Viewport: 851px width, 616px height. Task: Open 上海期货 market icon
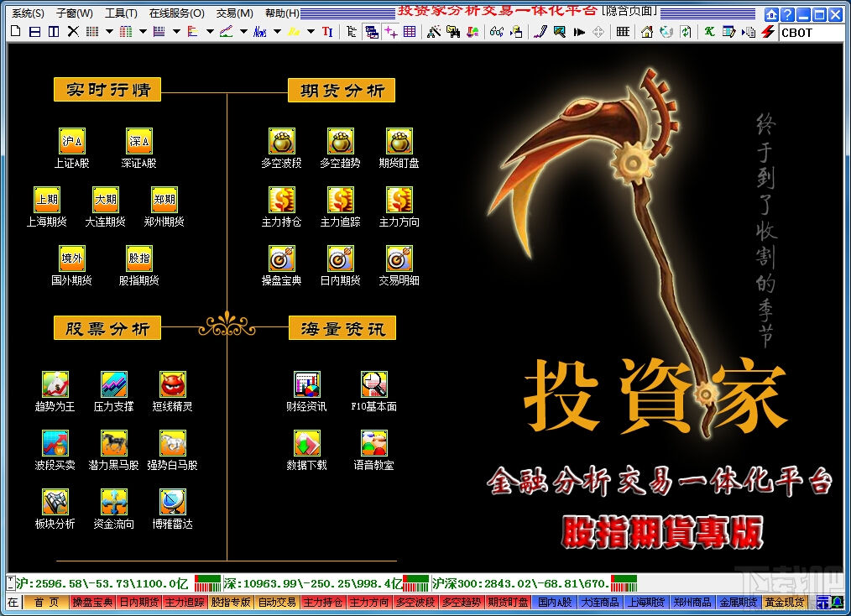pyautogui.click(x=47, y=200)
